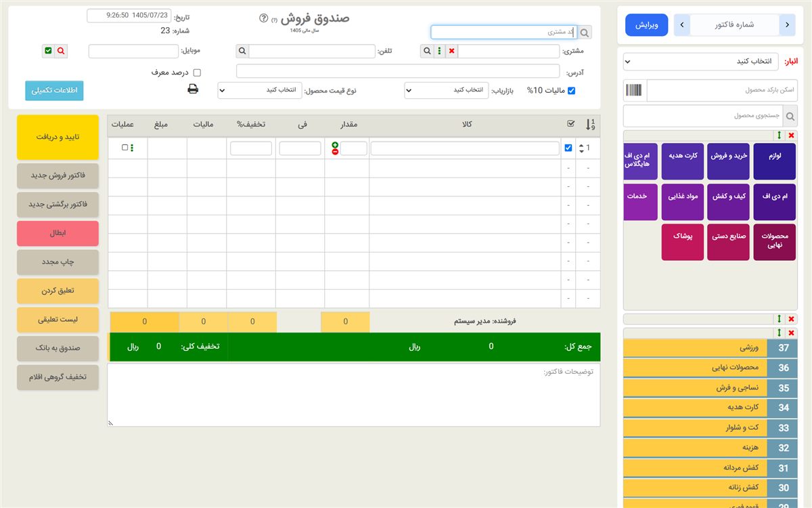Select the خرید و فروش category tile

pyautogui.click(x=729, y=161)
